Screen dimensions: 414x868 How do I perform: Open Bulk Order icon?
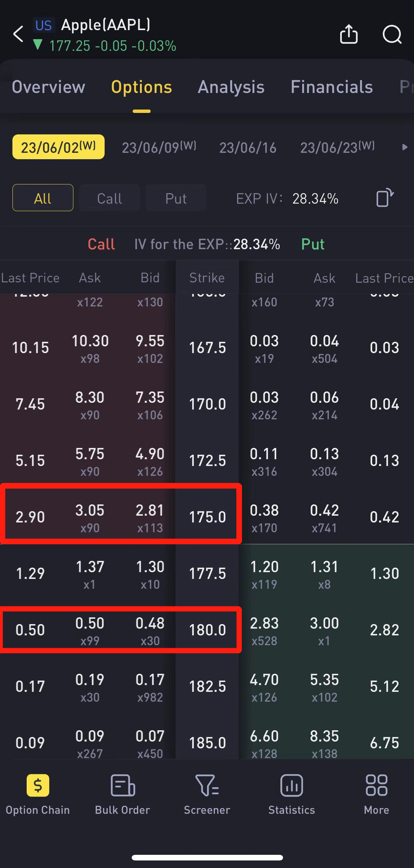tap(123, 786)
